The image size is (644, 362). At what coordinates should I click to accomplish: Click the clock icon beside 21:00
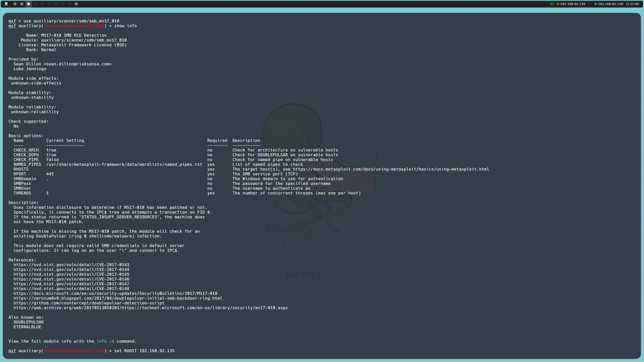[x=627, y=4]
